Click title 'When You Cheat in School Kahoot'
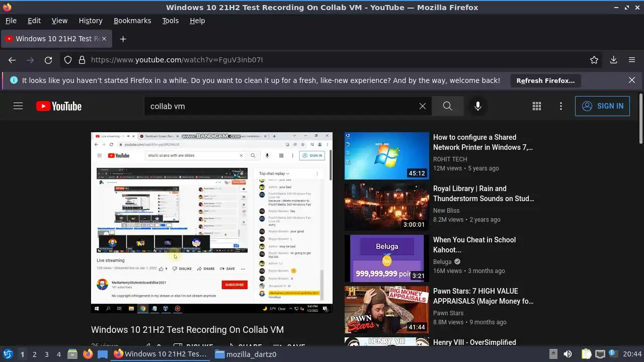644x362 pixels. pyautogui.click(x=474, y=245)
